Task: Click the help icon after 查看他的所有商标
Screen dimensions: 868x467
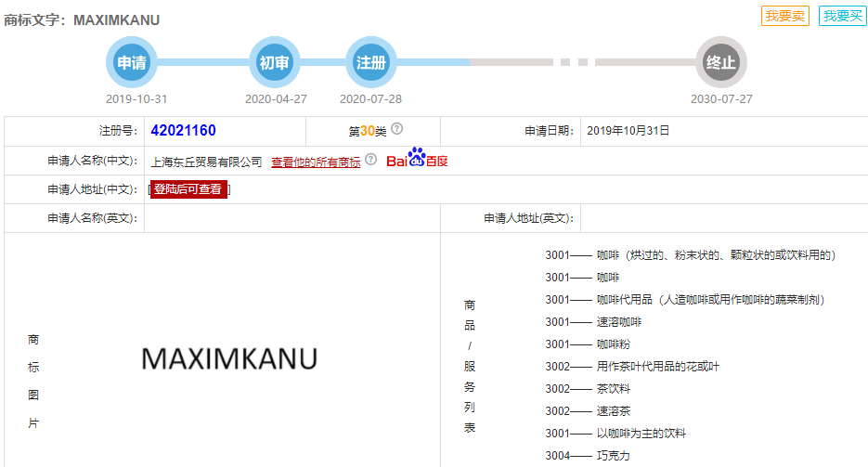Action: 371,160
